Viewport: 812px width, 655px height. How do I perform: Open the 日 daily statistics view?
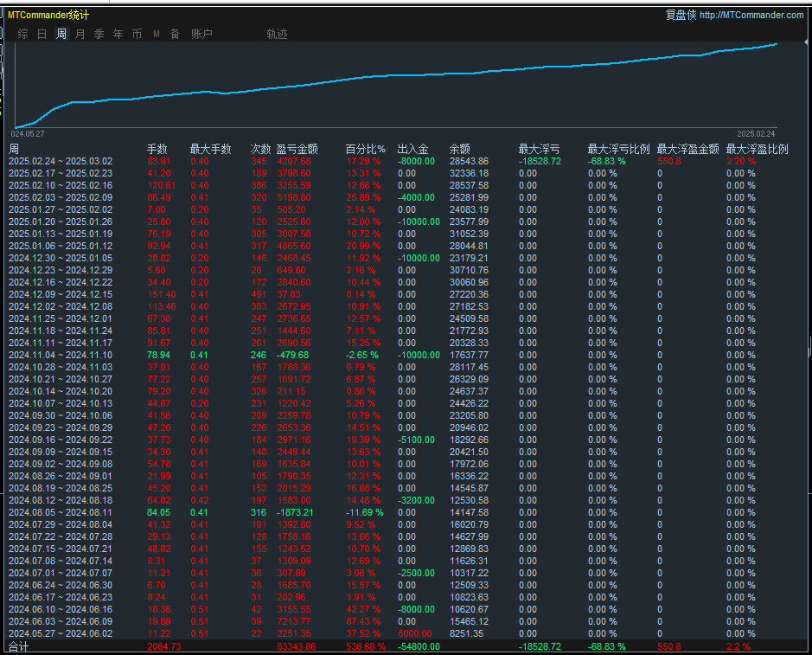tap(41, 35)
